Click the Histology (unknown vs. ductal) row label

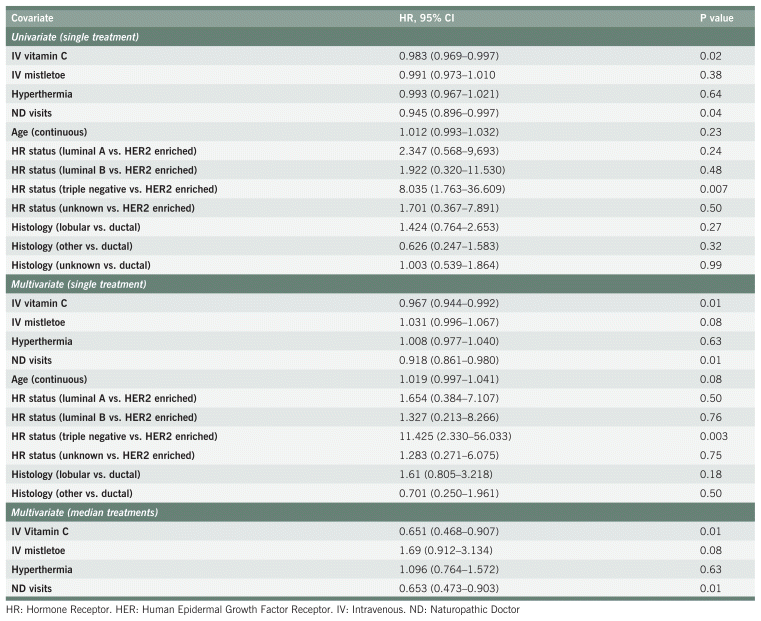point(80,265)
